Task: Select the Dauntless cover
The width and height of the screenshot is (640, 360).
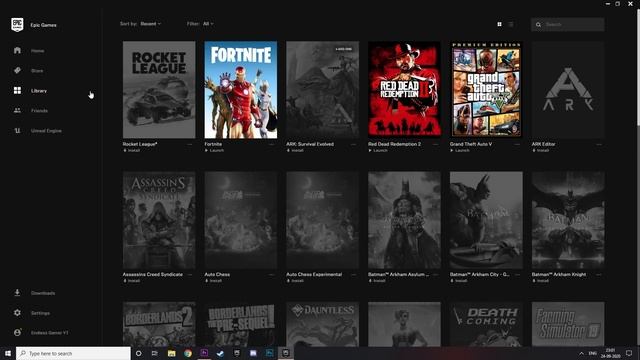Action: point(322,324)
